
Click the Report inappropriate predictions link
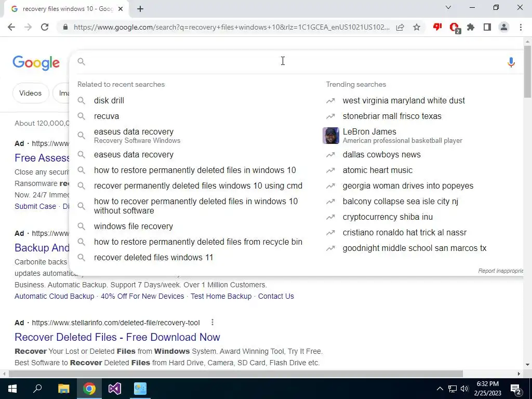tap(501, 271)
